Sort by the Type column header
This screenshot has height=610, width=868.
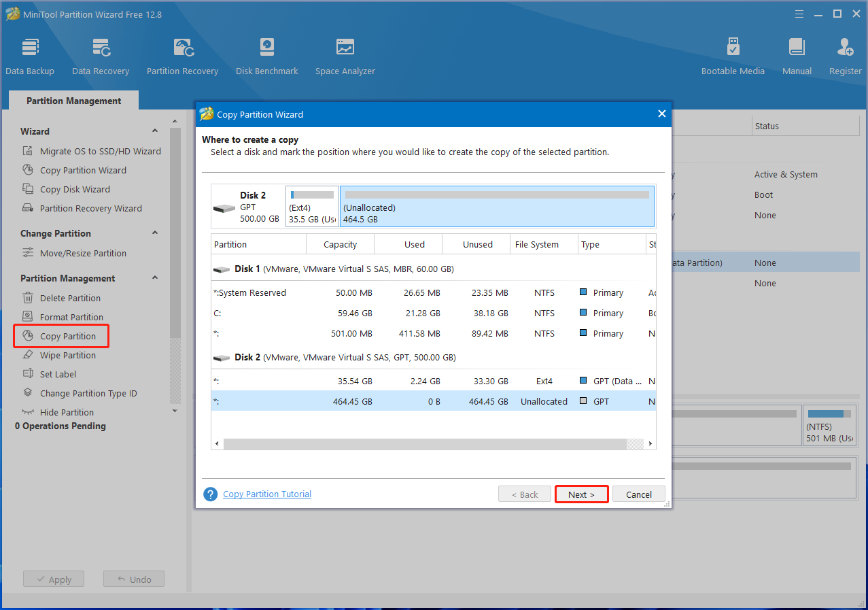pyautogui.click(x=612, y=244)
